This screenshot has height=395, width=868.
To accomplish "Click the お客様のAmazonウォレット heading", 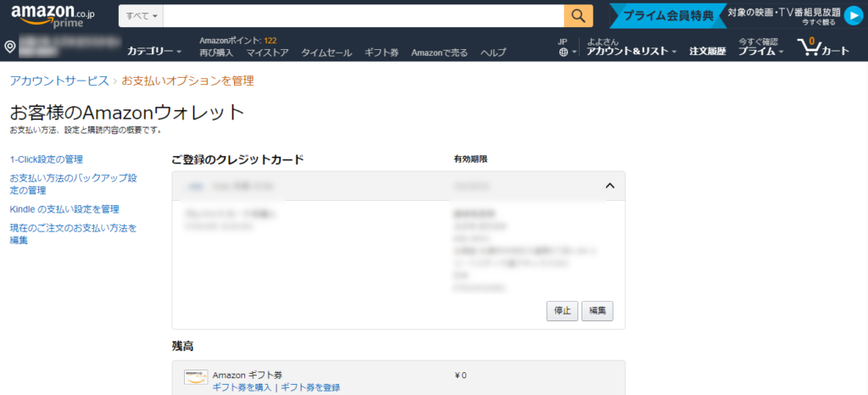I will [x=127, y=112].
